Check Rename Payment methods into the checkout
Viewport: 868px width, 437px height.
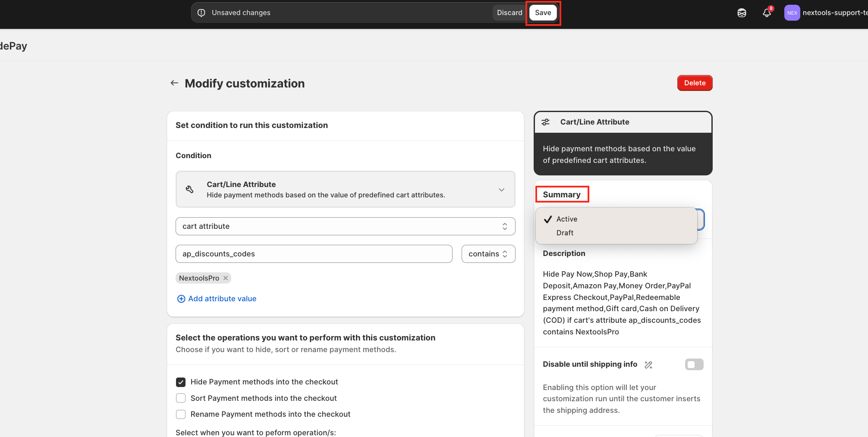181,414
